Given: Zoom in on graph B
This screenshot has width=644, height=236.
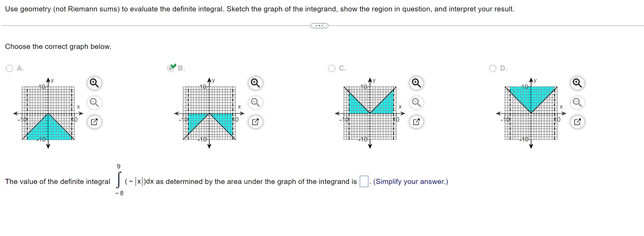Looking at the screenshot, I should 255,83.
